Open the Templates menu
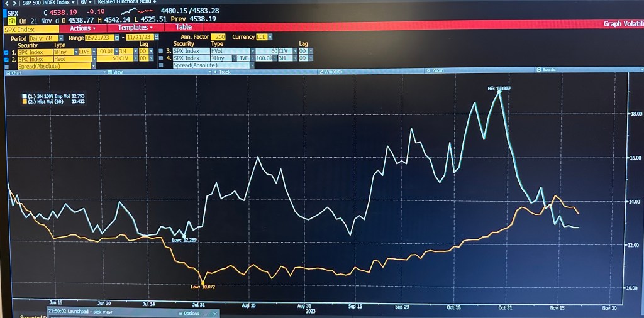 click(x=135, y=28)
